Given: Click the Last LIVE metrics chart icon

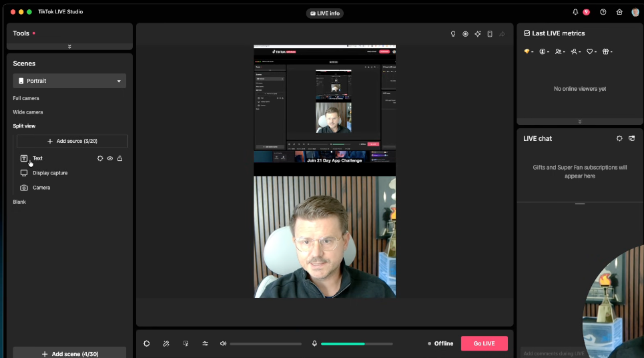Looking at the screenshot, I should point(527,33).
